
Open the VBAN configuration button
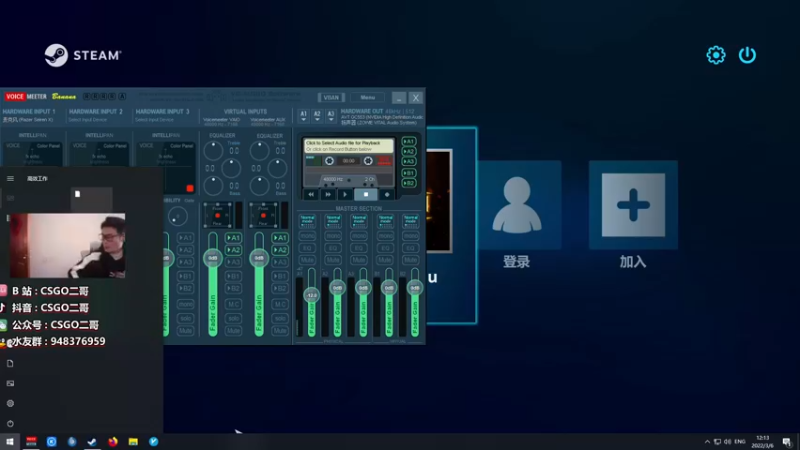click(x=331, y=97)
